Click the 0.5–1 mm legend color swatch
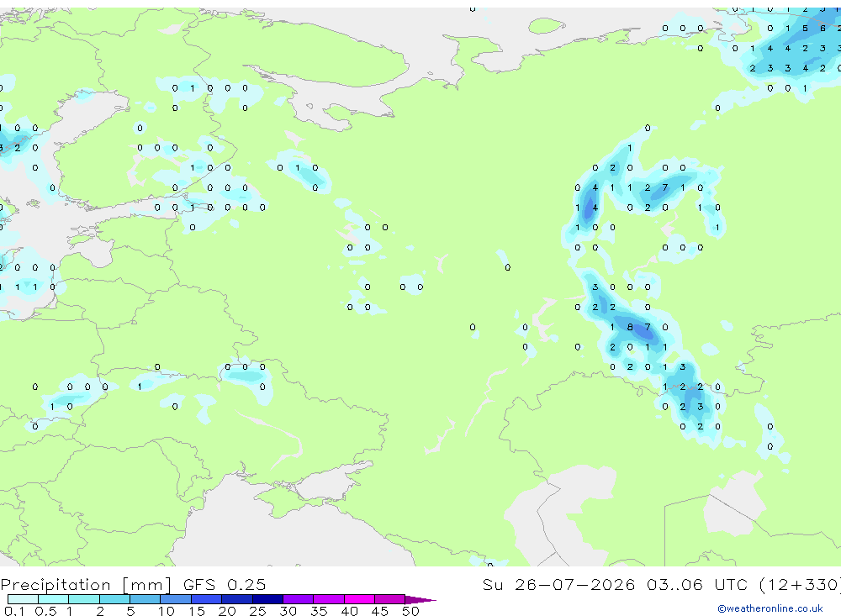 pos(53,599)
